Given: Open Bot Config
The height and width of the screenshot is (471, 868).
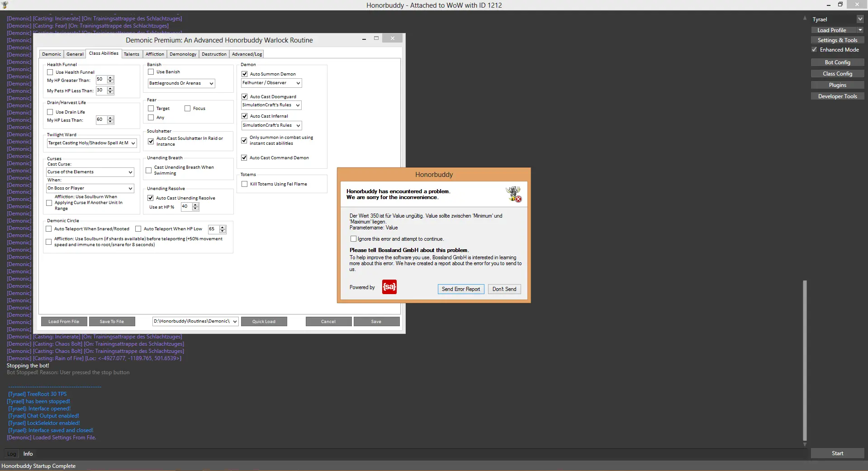Looking at the screenshot, I should [x=837, y=62].
